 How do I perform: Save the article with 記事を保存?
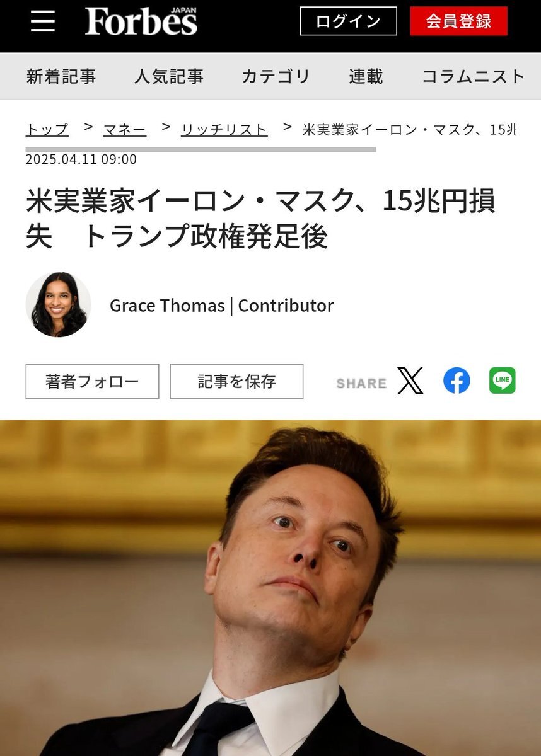pos(236,381)
